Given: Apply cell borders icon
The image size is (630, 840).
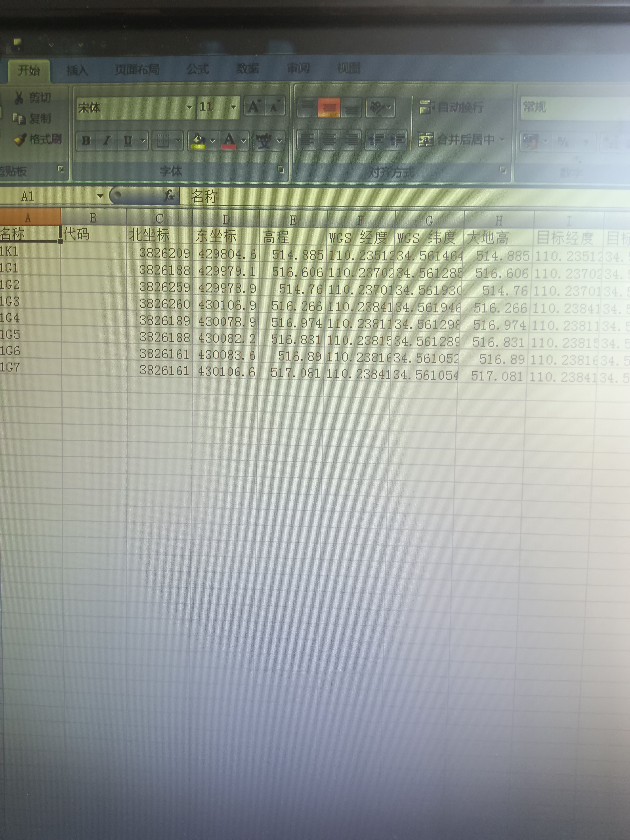Looking at the screenshot, I should (x=163, y=141).
